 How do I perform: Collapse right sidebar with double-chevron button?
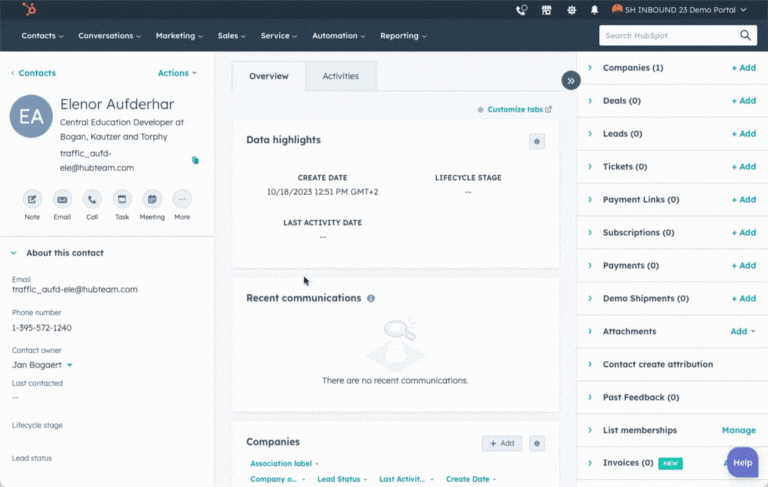[x=571, y=81]
